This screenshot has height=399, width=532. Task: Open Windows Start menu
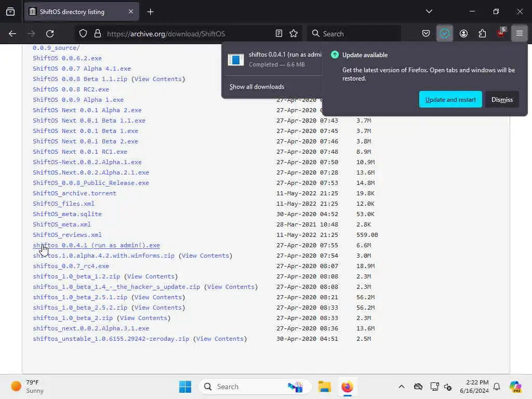[185, 387]
